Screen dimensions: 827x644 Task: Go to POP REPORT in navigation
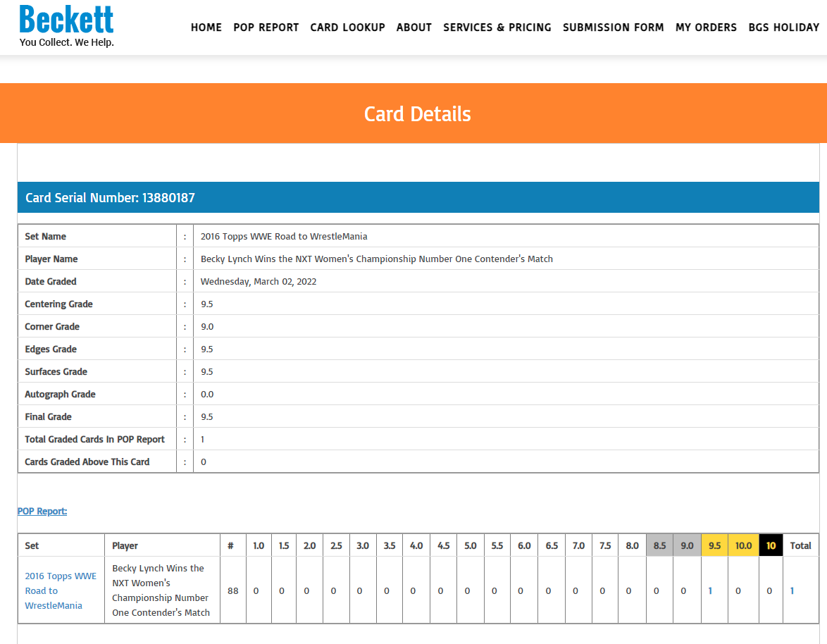pos(266,27)
